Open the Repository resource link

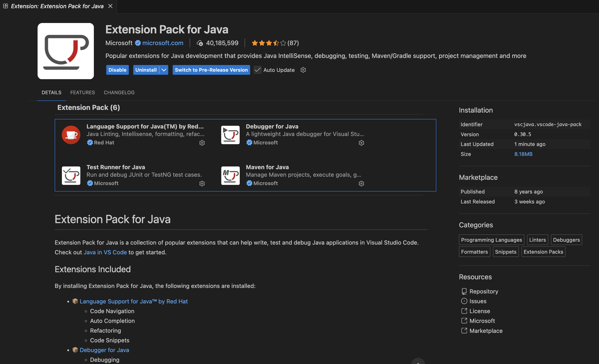(483, 291)
